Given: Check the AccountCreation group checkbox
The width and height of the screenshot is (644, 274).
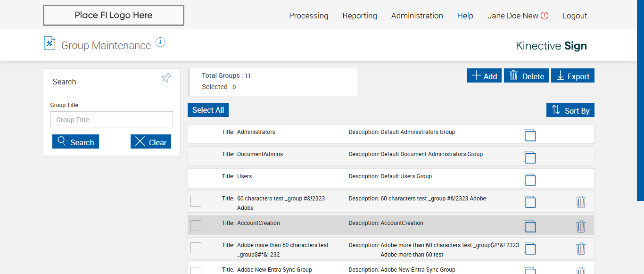Looking at the screenshot, I should click(x=196, y=225).
